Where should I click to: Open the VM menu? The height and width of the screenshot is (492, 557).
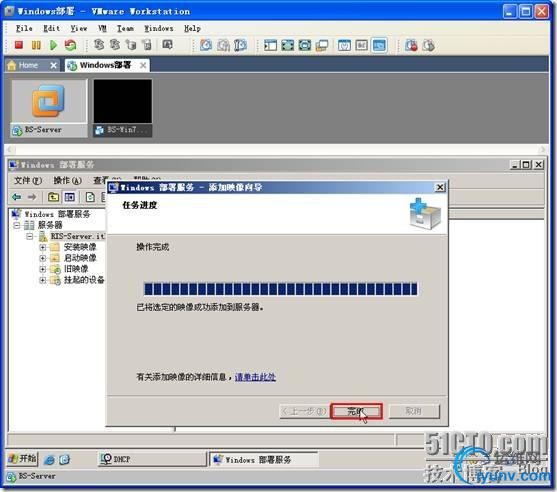pyautogui.click(x=102, y=28)
